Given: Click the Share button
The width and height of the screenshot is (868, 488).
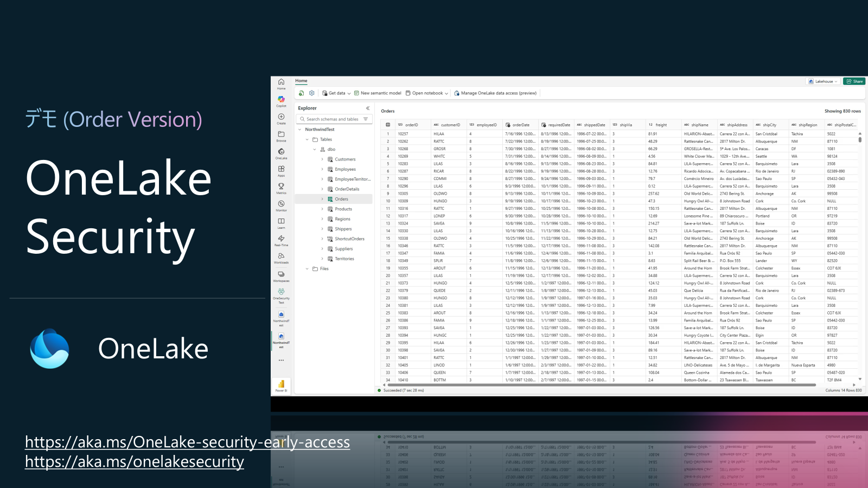Looking at the screenshot, I should (854, 81).
